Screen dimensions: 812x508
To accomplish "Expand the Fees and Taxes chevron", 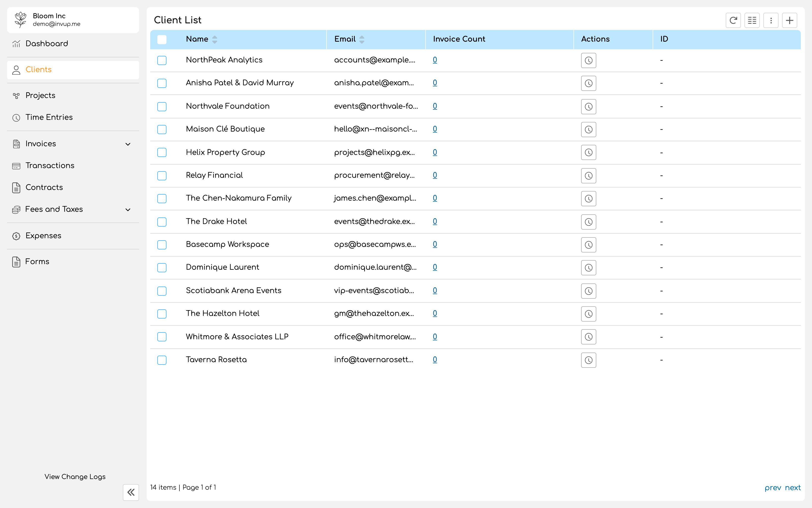I will pos(128,210).
